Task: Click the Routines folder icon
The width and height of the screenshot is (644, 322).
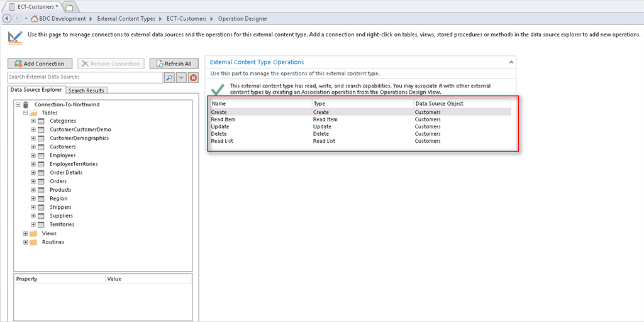Action: pos(33,242)
